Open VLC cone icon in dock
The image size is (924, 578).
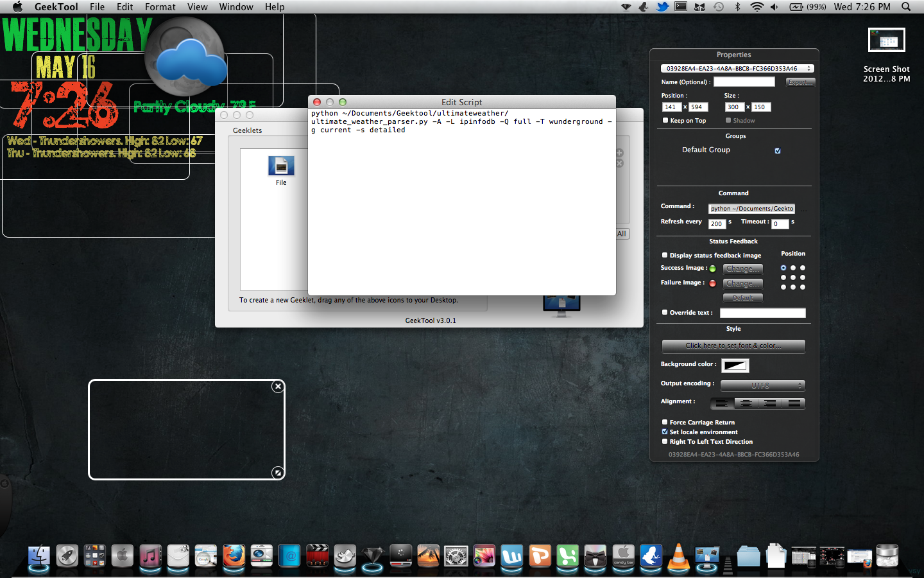tap(678, 556)
